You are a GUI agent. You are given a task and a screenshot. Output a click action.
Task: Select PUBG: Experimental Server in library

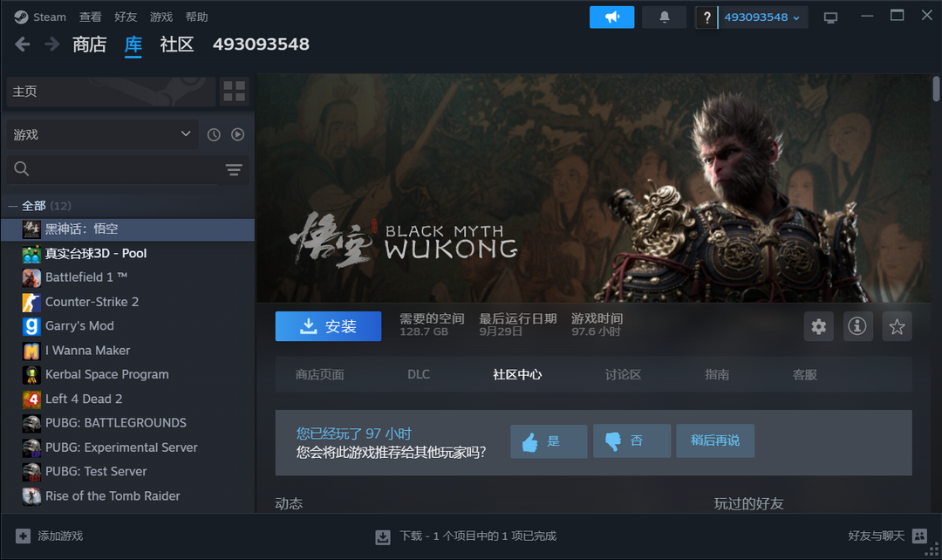(128, 447)
